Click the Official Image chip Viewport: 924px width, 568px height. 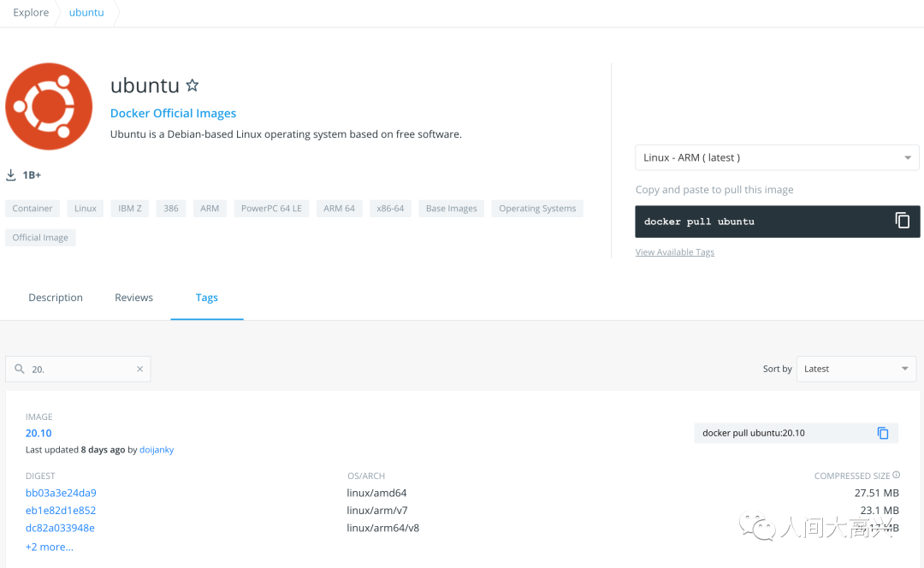40,238
